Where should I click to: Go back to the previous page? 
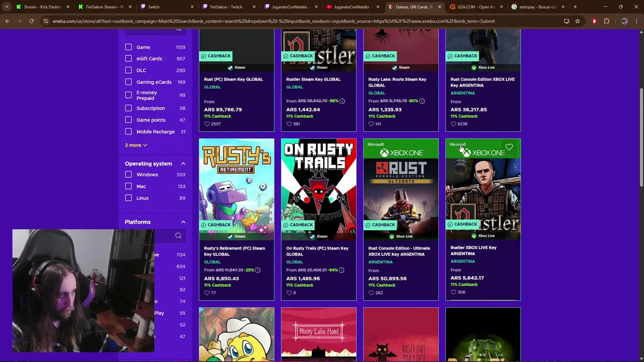(x=8, y=21)
